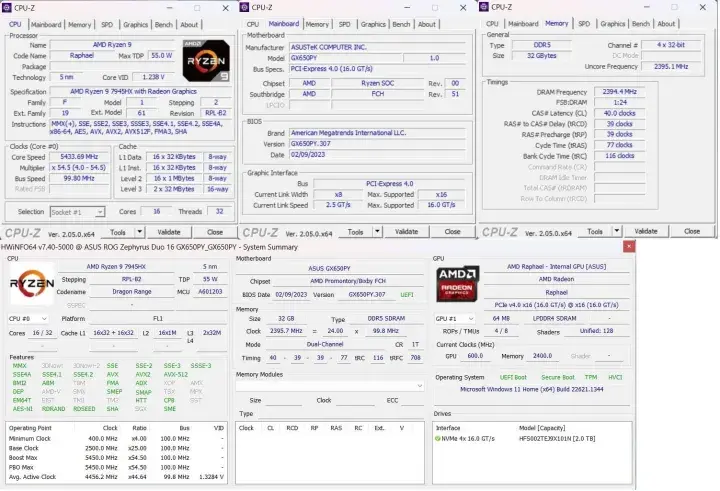Open Bench tab in first CPU-Z window
Image resolution: width=720 pixels, height=491 pixels.
click(x=164, y=24)
